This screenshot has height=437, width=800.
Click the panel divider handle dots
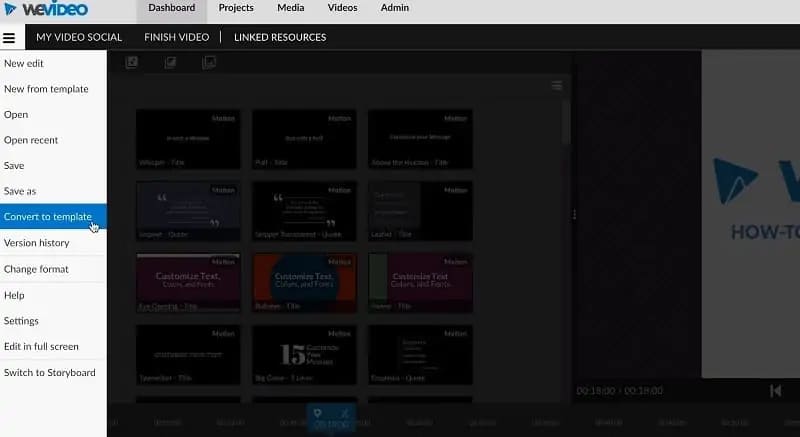click(x=574, y=215)
